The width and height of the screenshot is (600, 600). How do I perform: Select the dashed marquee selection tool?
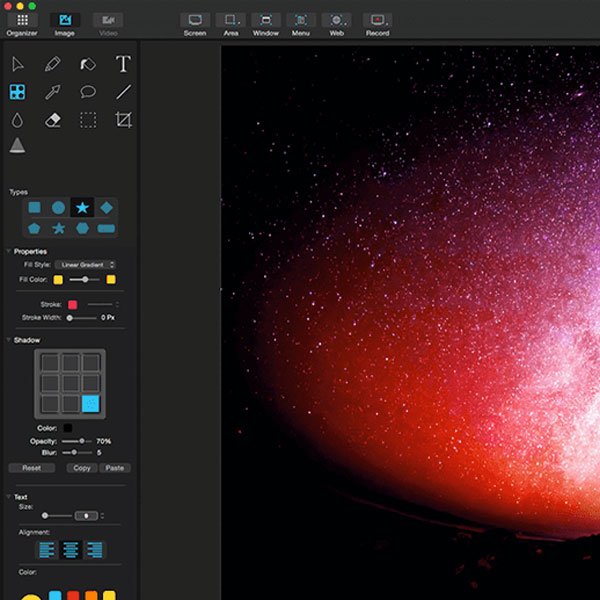click(88, 120)
